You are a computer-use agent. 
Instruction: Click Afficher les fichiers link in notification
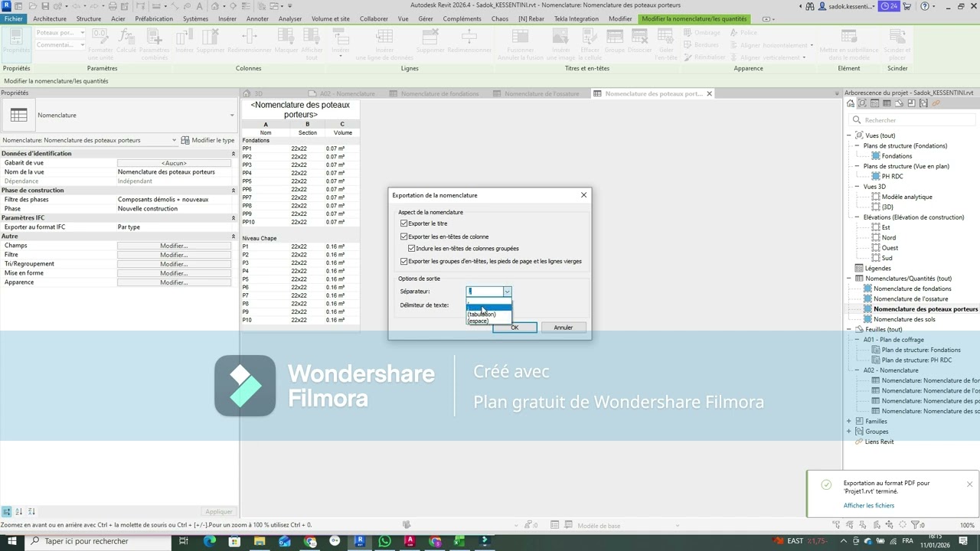868,505
